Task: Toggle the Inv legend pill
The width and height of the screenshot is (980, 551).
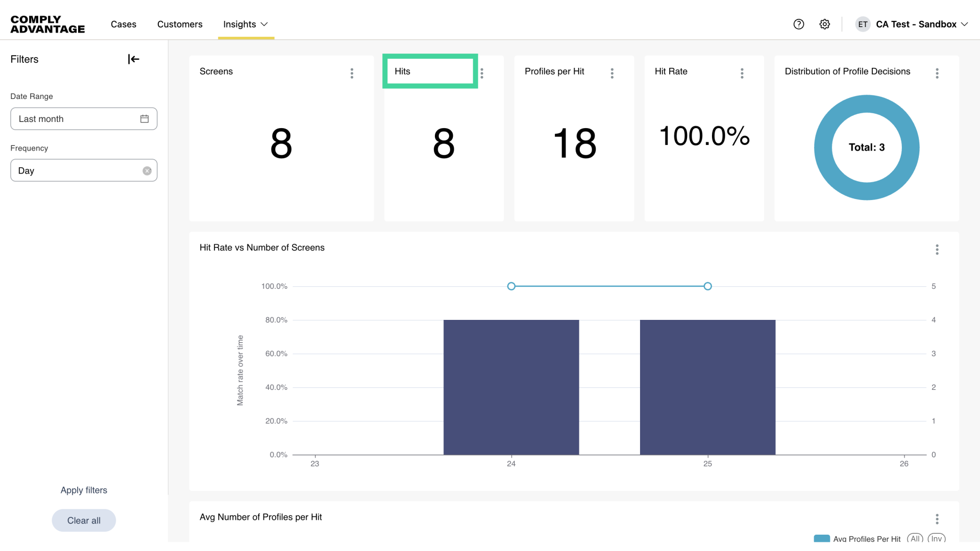Action: pyautogui.click(x=937, y=539)
